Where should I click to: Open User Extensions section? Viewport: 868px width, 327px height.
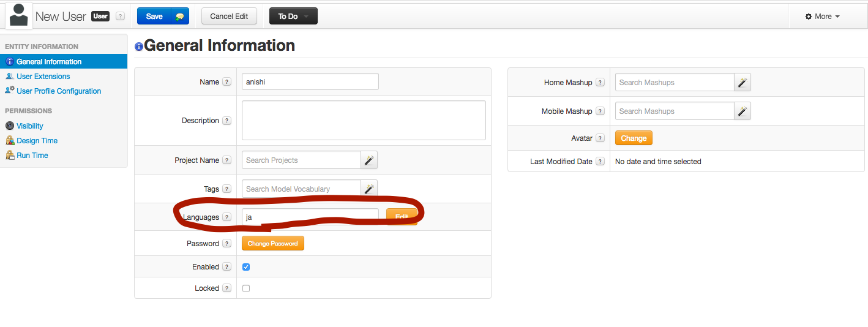pyautogui.click(x=43, y=77)
